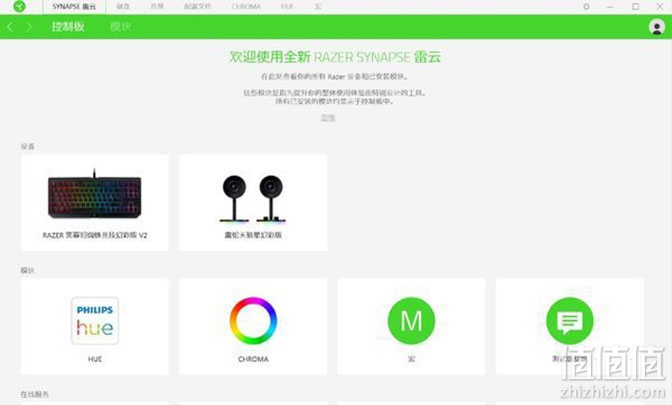Click the 在线服务 online services label
The image size is (672, 405).
[x=35, y=394]
